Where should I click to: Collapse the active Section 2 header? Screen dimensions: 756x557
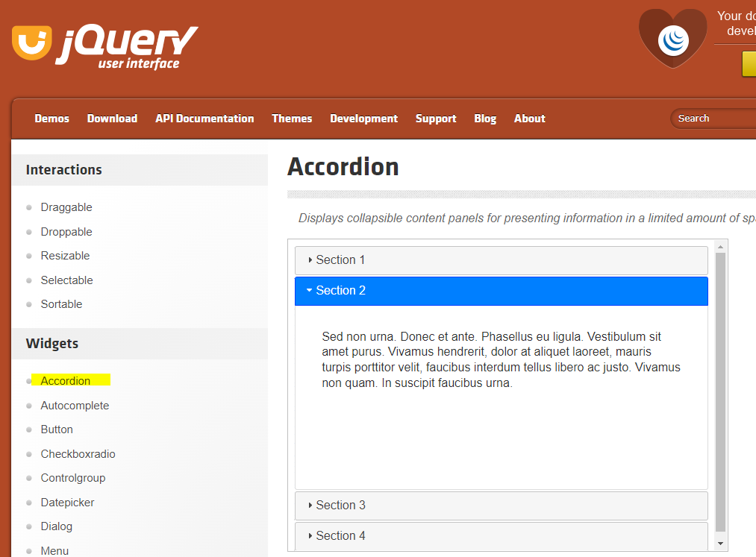coord(501,291)
